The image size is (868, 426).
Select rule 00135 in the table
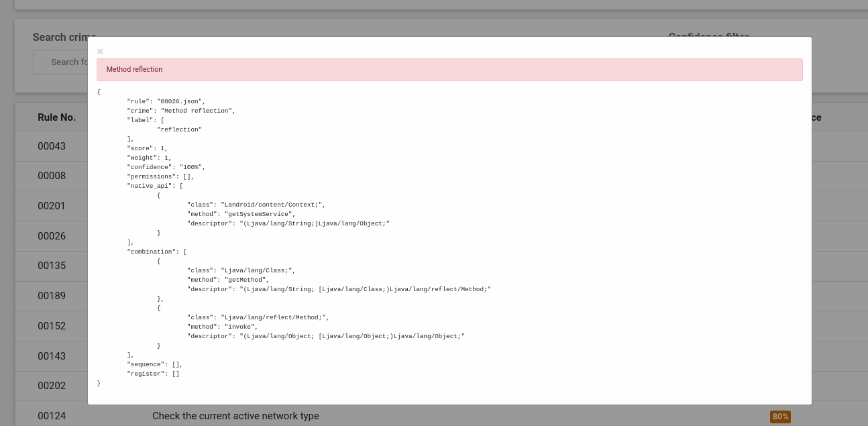coord(52,266)
